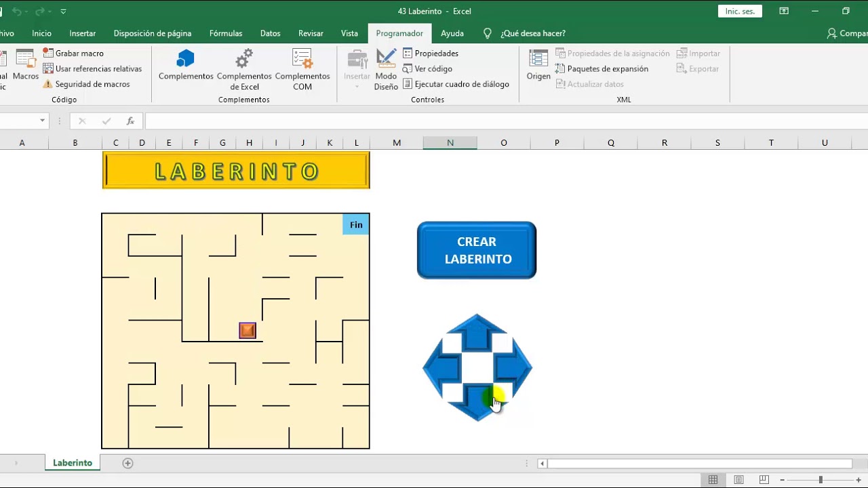868x488 pixels.
Task: Enable Usar referencias relativas
Action: [x=92, y=68]
